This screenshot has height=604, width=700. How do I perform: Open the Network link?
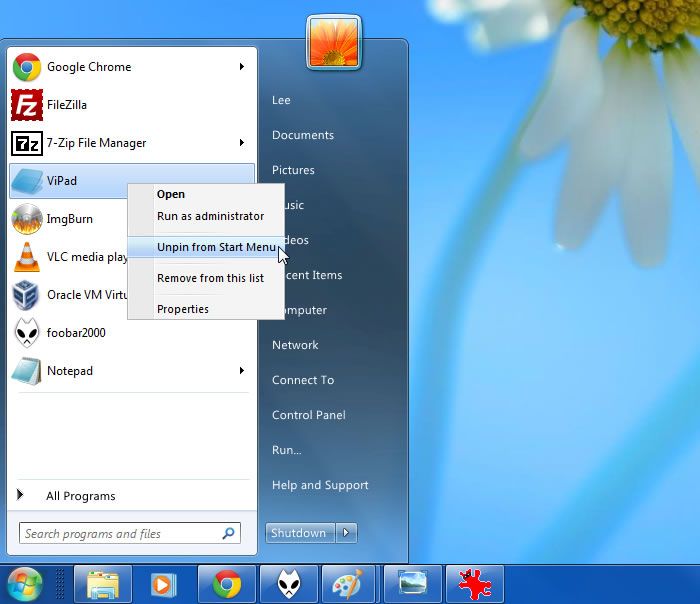[295, 345]
